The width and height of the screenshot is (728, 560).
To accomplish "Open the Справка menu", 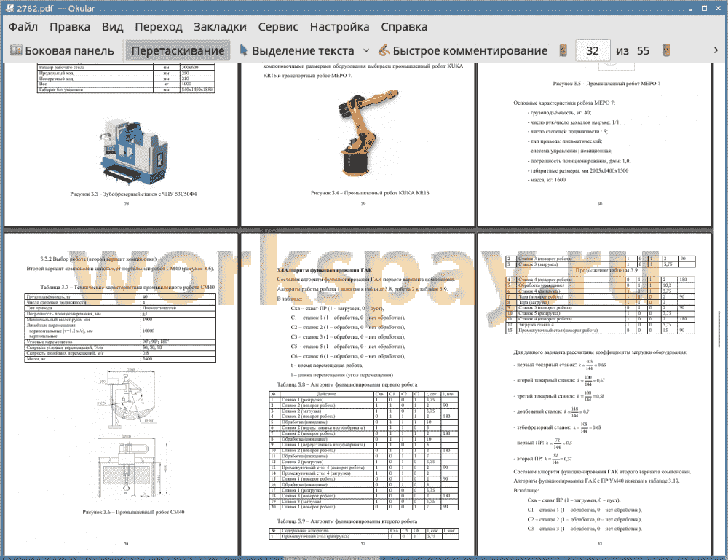I will coord(404,27).
